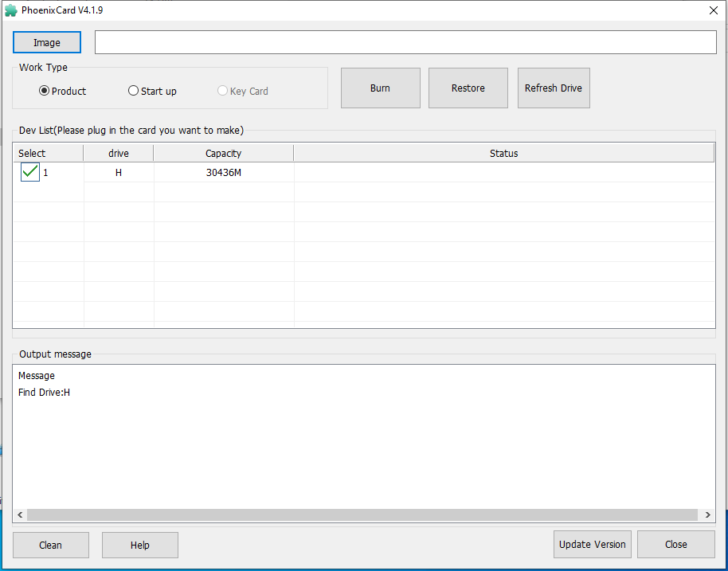Click the Status column header
The width and height of the screenshot is (728, 571).
[503, 153]
